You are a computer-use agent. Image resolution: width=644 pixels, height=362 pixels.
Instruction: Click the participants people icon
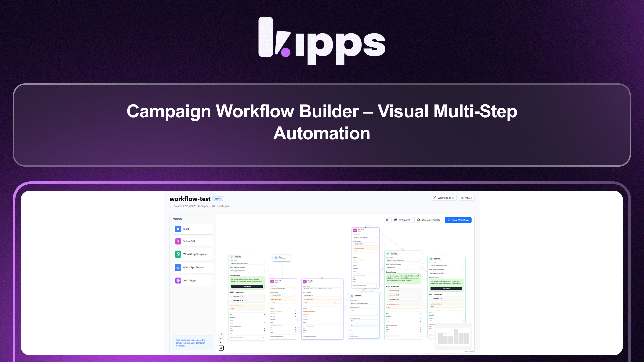pos(214,206)
